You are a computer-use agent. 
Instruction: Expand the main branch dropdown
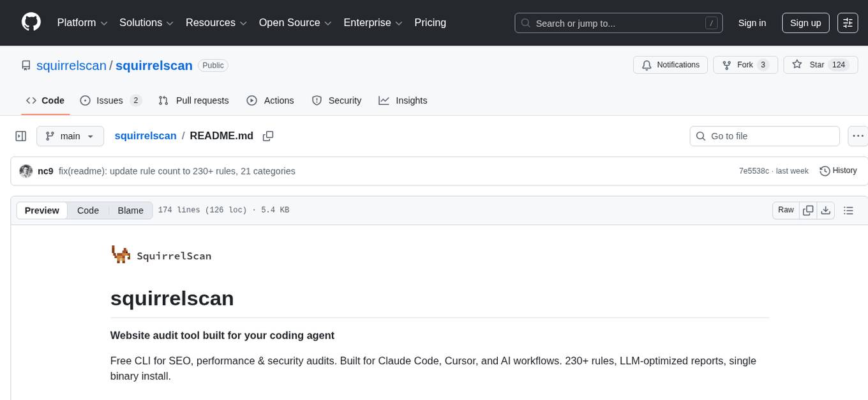(70, 136)
